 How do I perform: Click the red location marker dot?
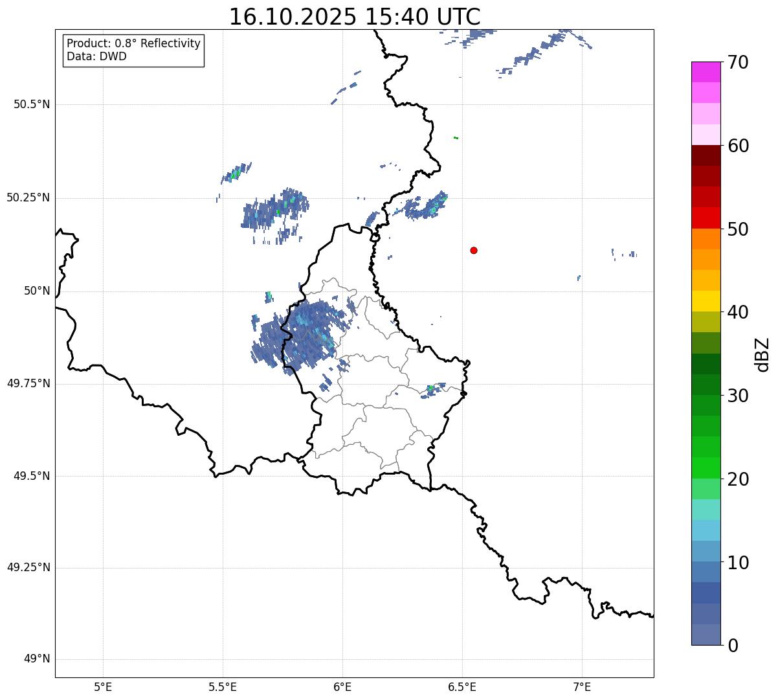point(474,250)
